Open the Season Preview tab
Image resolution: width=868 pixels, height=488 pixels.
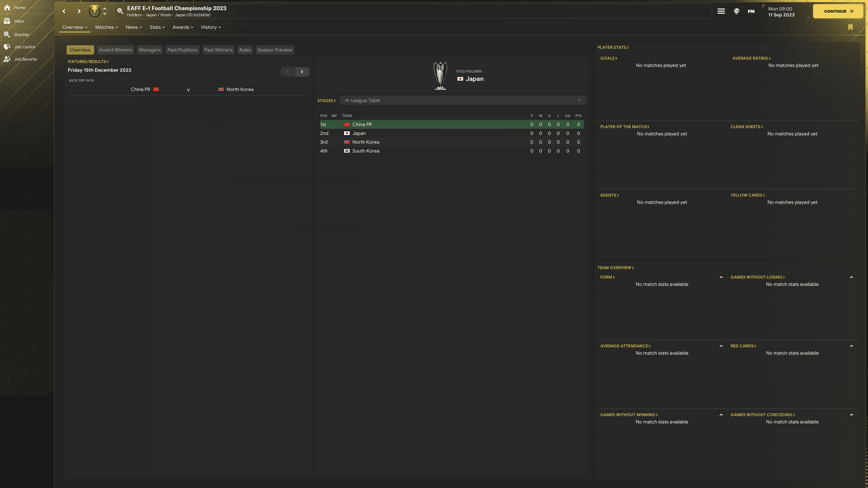pos(275,50)
